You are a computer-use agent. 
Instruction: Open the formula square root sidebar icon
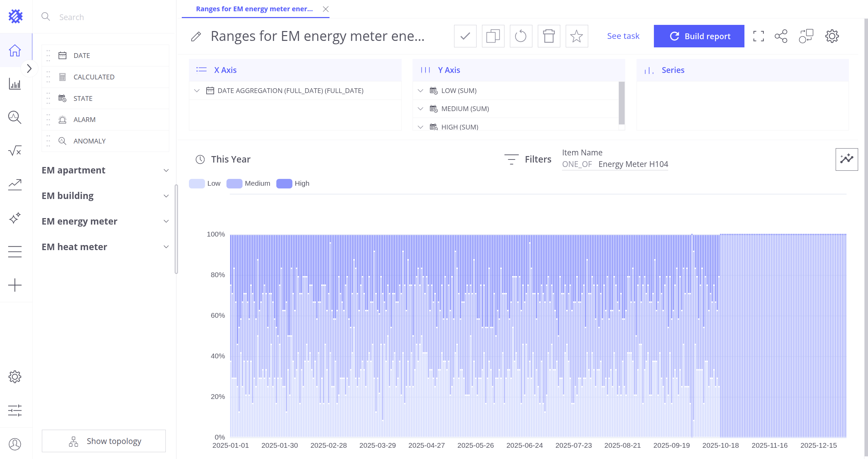tap(15, 151)
